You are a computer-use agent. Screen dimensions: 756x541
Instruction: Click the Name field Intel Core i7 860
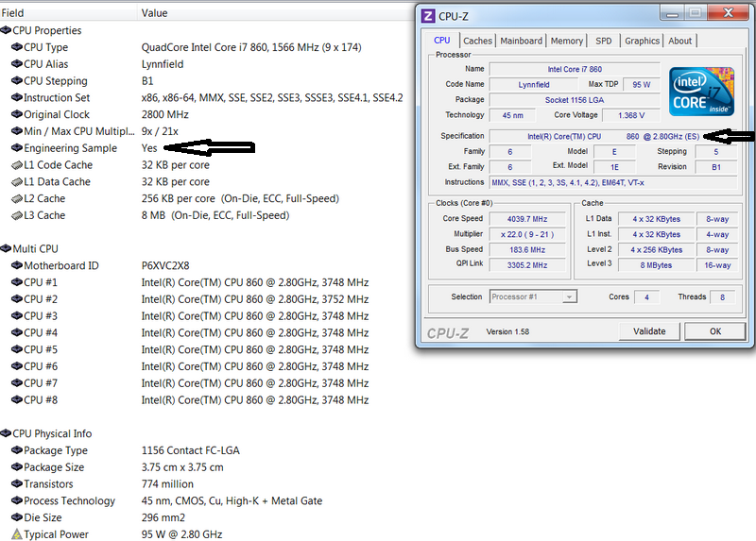pos(575,69)
